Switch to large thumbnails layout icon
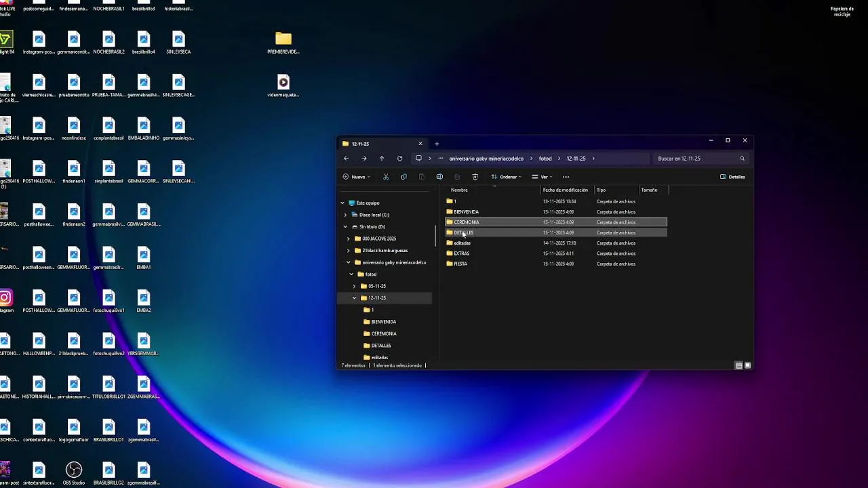The width and height of the screenshot is (868, 488). tap(748, 365)
